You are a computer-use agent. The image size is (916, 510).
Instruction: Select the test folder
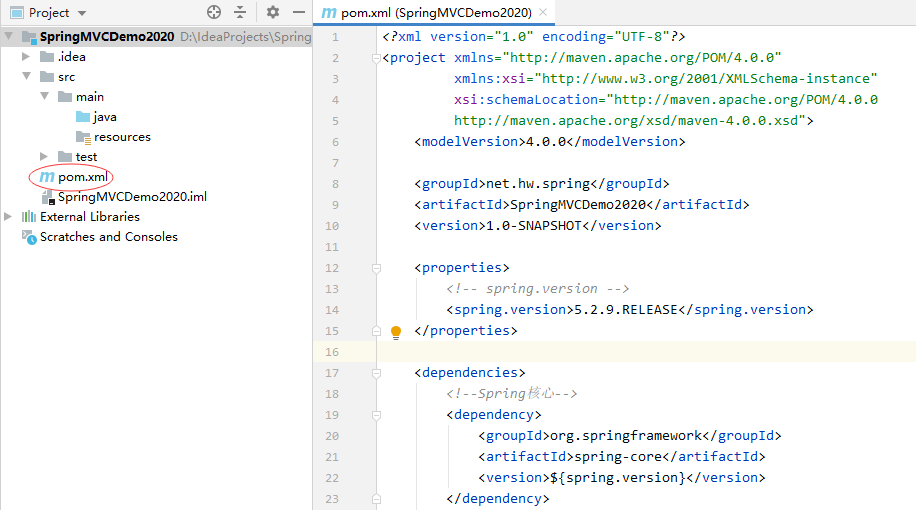pyautogui.click(x=86, y=157)
